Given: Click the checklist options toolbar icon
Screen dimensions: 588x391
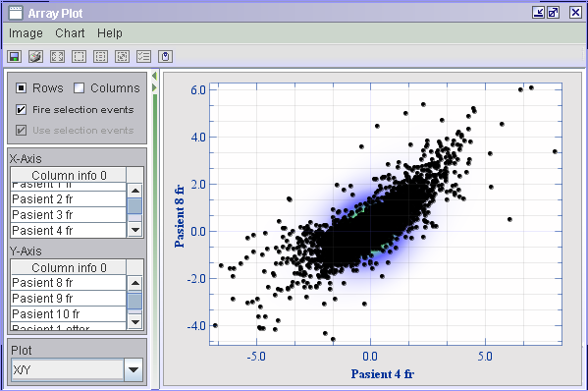Looking at the screenshot, I should (x=144, y=57).
